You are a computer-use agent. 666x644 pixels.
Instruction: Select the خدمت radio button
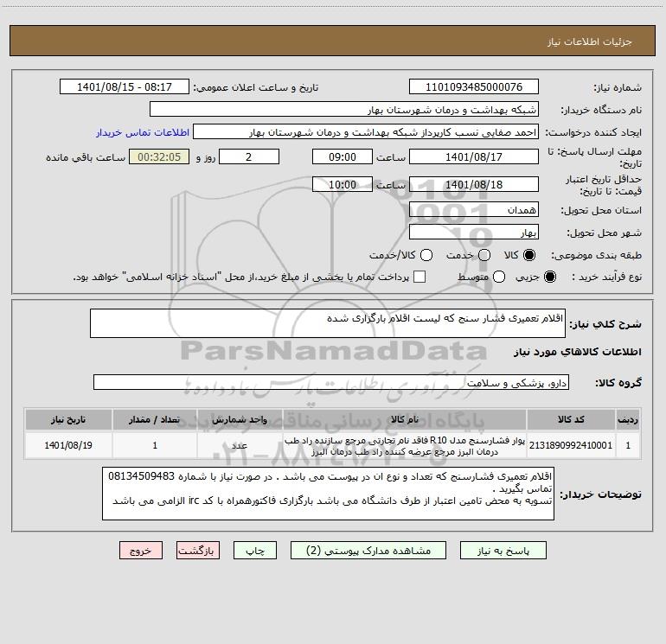pyautogui.click(x=484, y=255)
